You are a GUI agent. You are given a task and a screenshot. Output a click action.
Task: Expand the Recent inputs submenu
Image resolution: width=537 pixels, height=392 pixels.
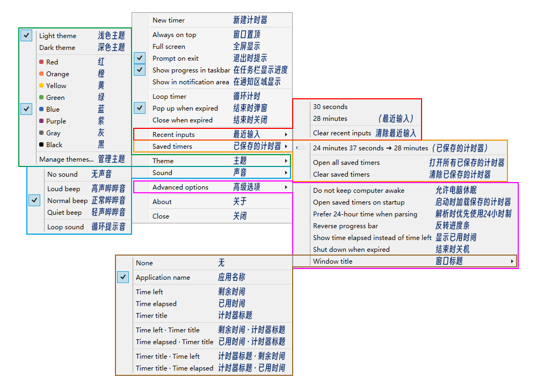[212, 134]
